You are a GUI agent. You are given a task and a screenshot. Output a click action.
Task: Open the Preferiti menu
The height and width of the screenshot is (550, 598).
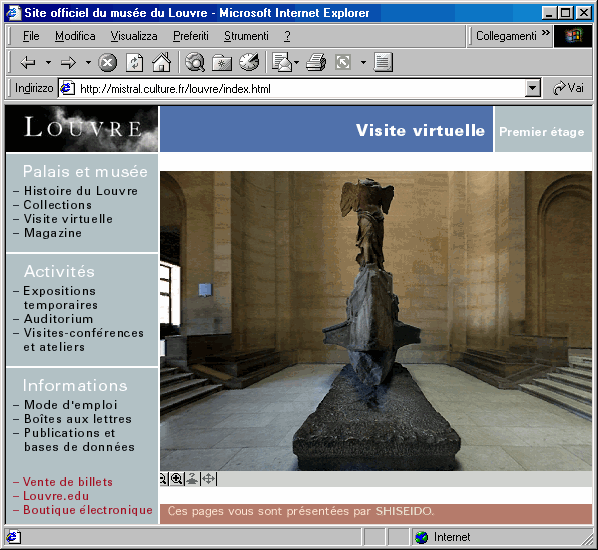191,36
